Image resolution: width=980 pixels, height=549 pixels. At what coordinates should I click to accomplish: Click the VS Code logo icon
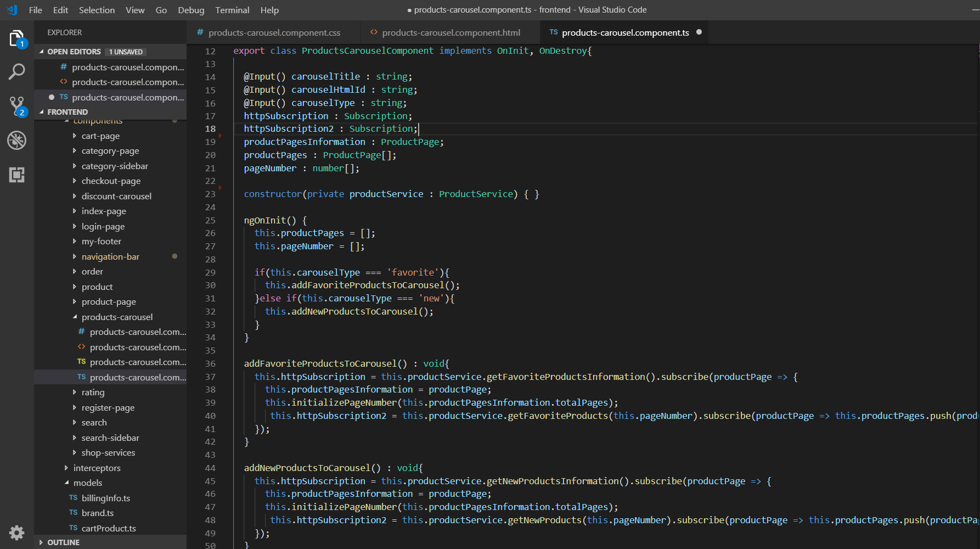tap(12, 10)
